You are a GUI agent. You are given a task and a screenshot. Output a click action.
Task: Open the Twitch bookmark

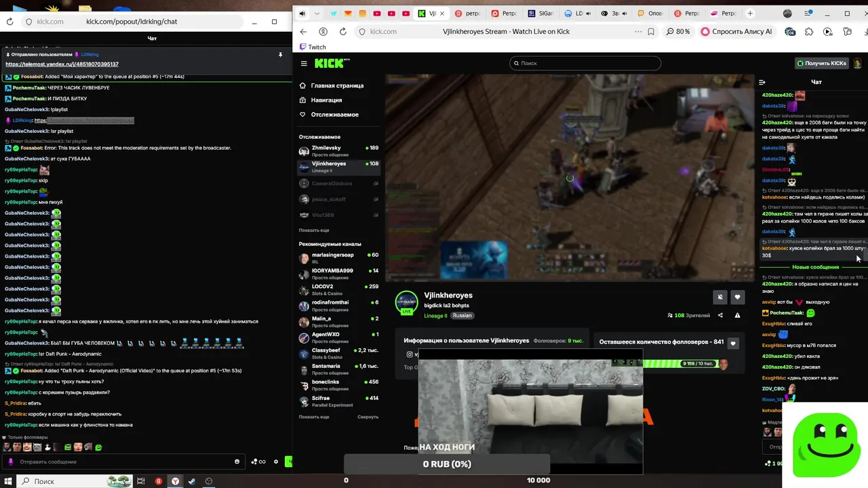pos(313,47)
